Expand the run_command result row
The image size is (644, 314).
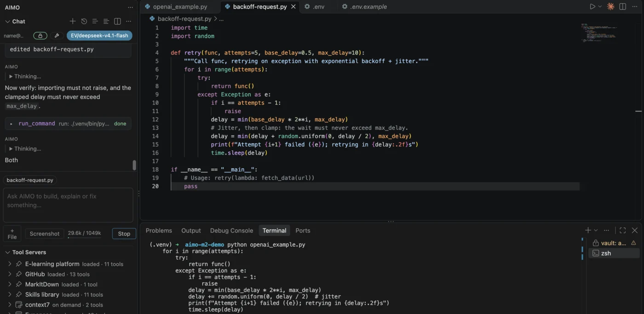pos(68,124)
